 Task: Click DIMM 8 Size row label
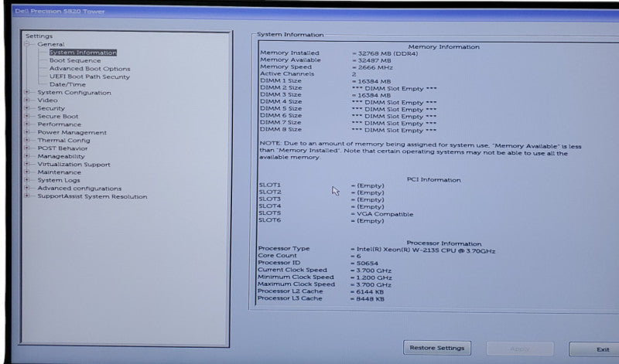281,129
